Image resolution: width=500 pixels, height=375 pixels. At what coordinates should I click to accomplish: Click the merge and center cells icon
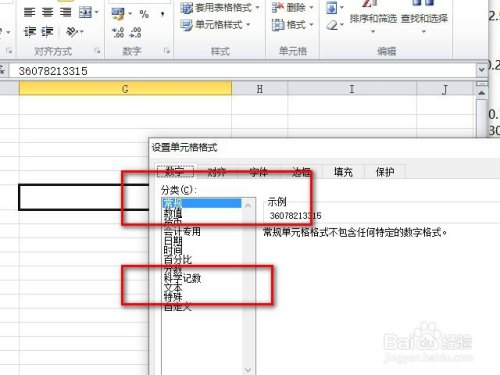tap(85, 13)
